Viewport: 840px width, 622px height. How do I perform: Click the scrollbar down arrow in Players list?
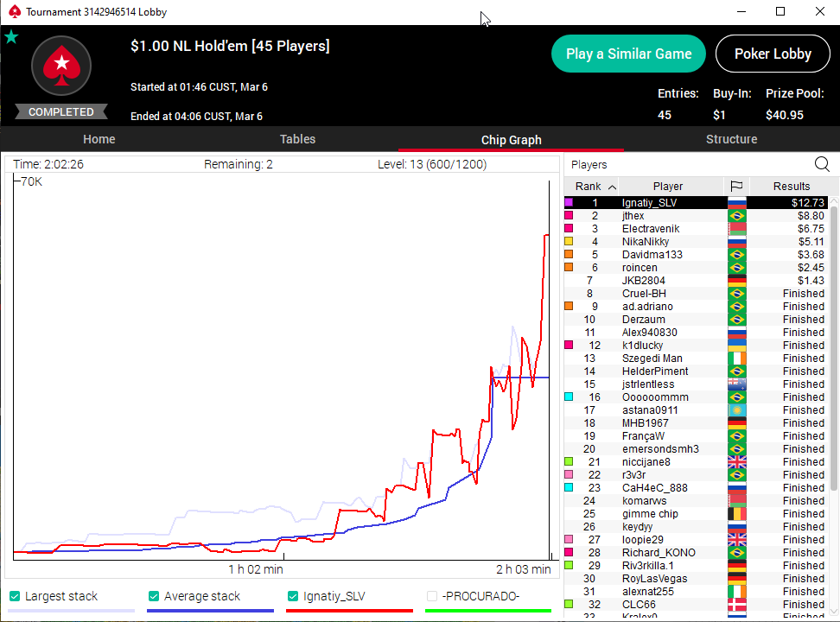(834, 611)
